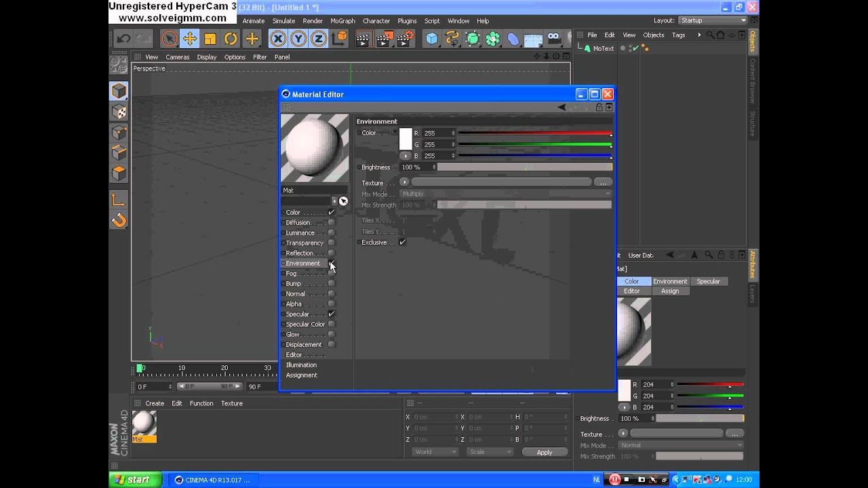Open the World coordinate dropdown
Screen dimensions: 868x488
435,452
